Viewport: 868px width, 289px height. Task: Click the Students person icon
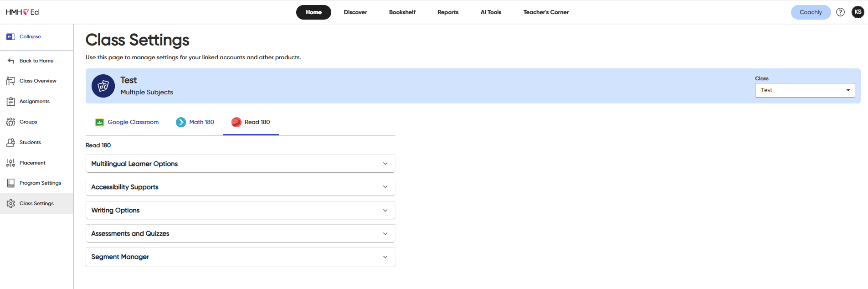11,142
